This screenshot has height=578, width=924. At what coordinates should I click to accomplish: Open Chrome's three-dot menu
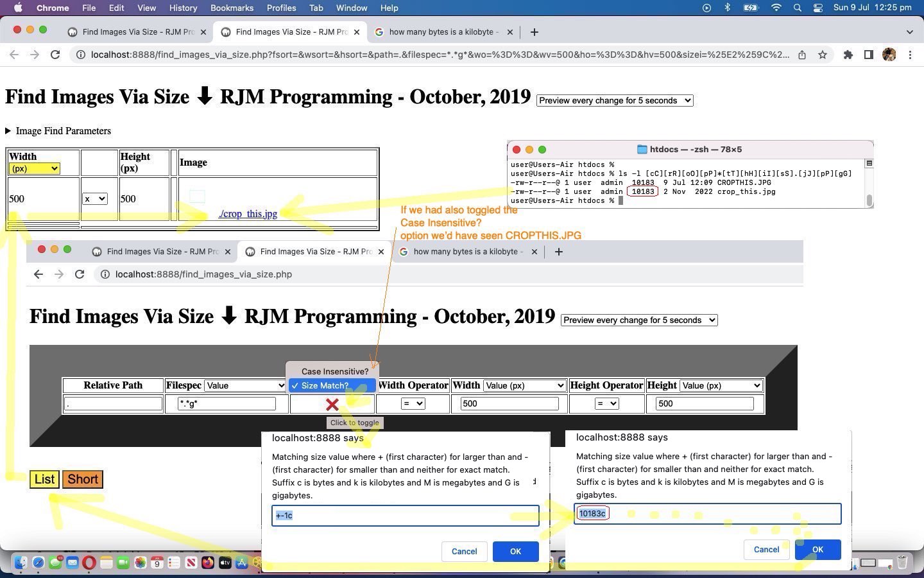pyautogui.click(x=910, y=55)
